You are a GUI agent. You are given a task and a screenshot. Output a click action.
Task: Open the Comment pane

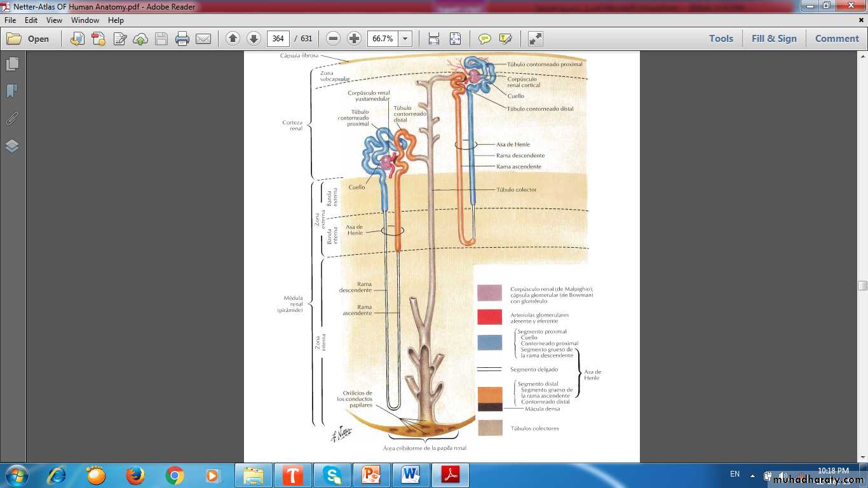click(x=837, y=39)
